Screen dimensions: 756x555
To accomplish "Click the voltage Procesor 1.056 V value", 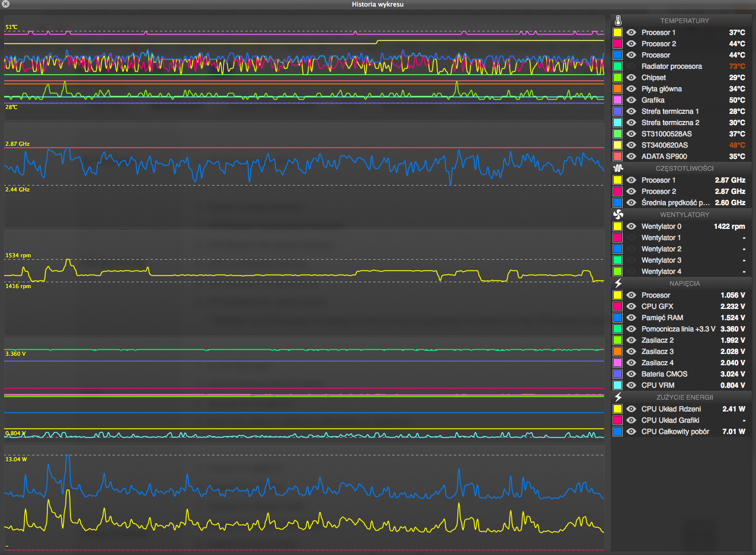I will tap(733, 295).
